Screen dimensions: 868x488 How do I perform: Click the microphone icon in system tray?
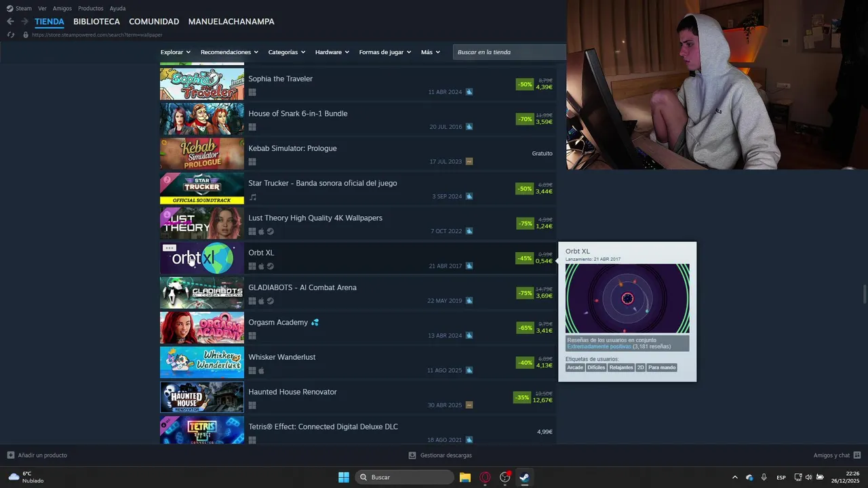click(x=764, y=477)
